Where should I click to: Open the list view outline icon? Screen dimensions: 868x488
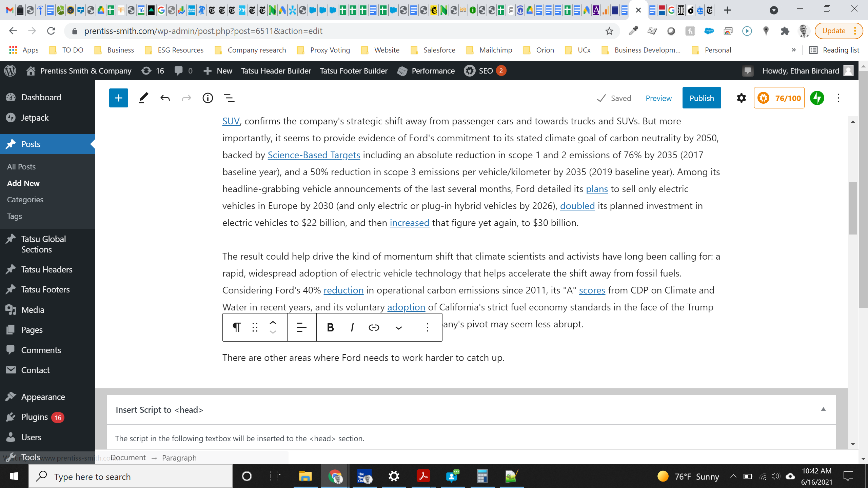pyautogui.click(x=229, y=98)
